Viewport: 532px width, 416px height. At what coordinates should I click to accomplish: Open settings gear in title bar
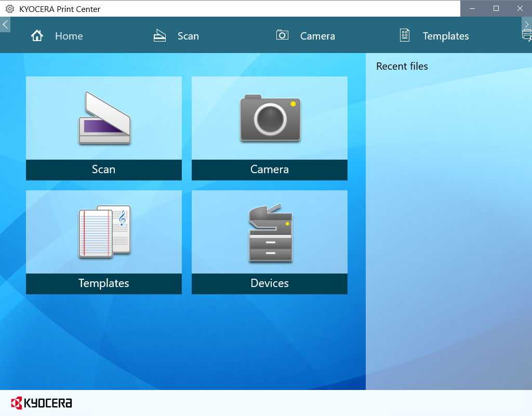tap(10, 9)
